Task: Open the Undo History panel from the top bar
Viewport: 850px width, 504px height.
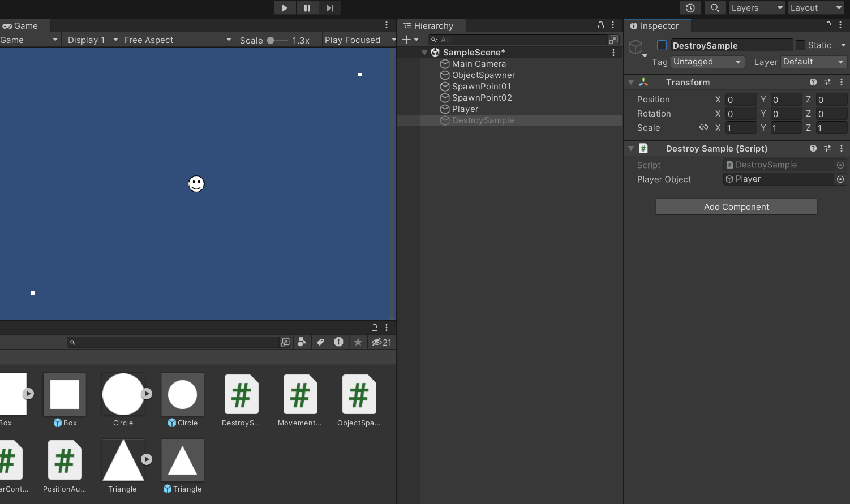Action: point(690,8)
